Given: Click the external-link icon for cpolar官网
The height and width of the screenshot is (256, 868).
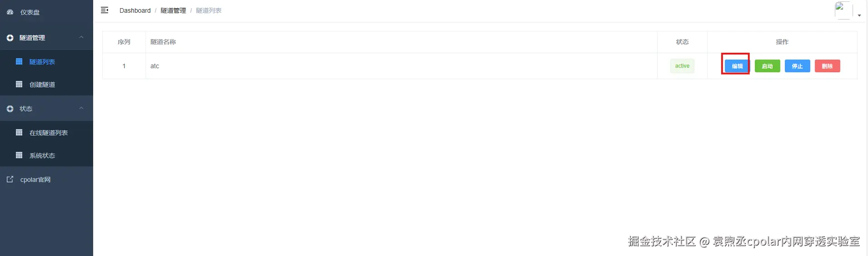Looking at the screenshot, I should [x=10, y=179].
